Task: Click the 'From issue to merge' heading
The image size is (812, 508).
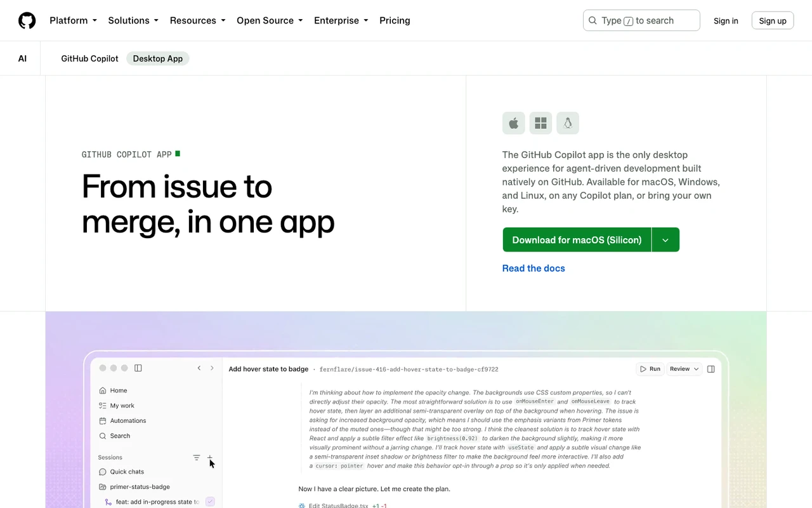Action: coord(208,204)
